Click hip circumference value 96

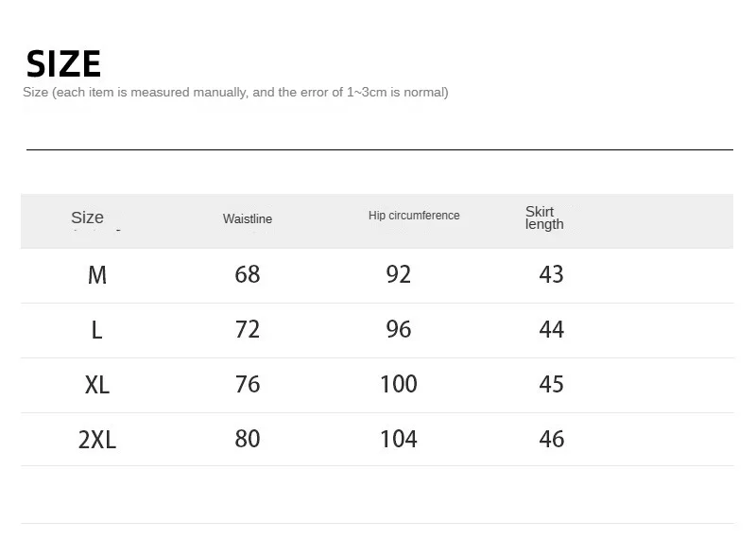pyautogui.click(x=398, y=329)
